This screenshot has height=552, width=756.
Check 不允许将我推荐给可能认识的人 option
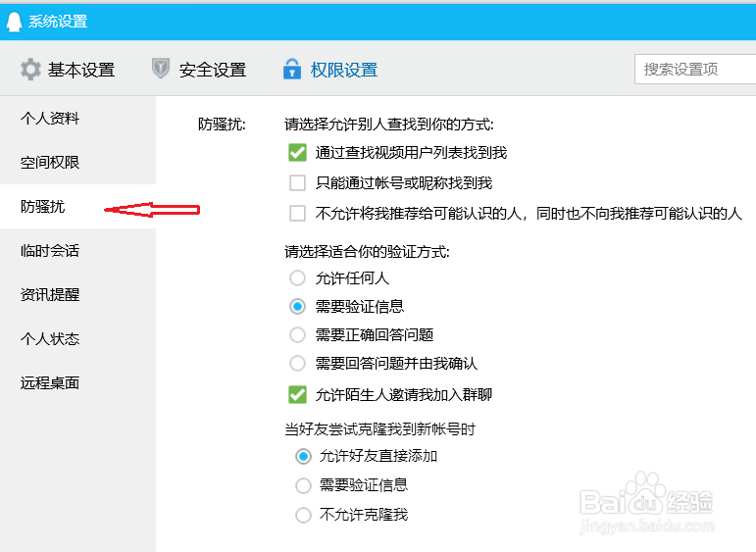click(x=297, y=213)
